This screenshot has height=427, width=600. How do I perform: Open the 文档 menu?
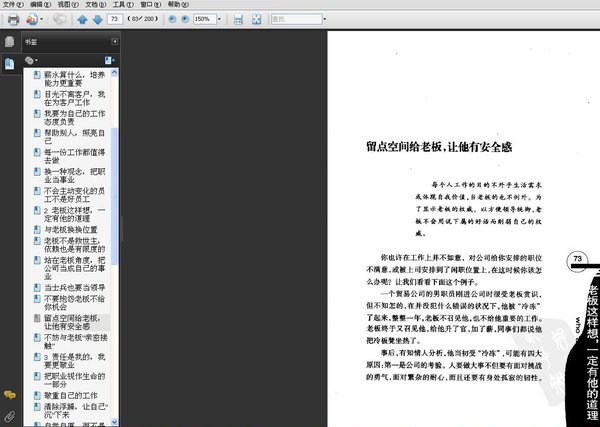tap(96, 5)
